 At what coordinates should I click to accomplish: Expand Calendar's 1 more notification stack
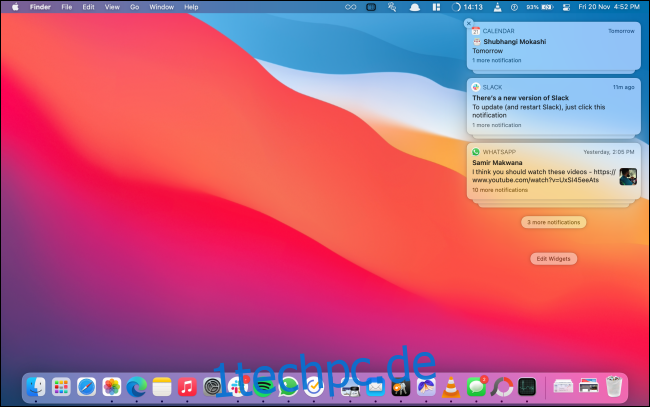coord(497,60)
